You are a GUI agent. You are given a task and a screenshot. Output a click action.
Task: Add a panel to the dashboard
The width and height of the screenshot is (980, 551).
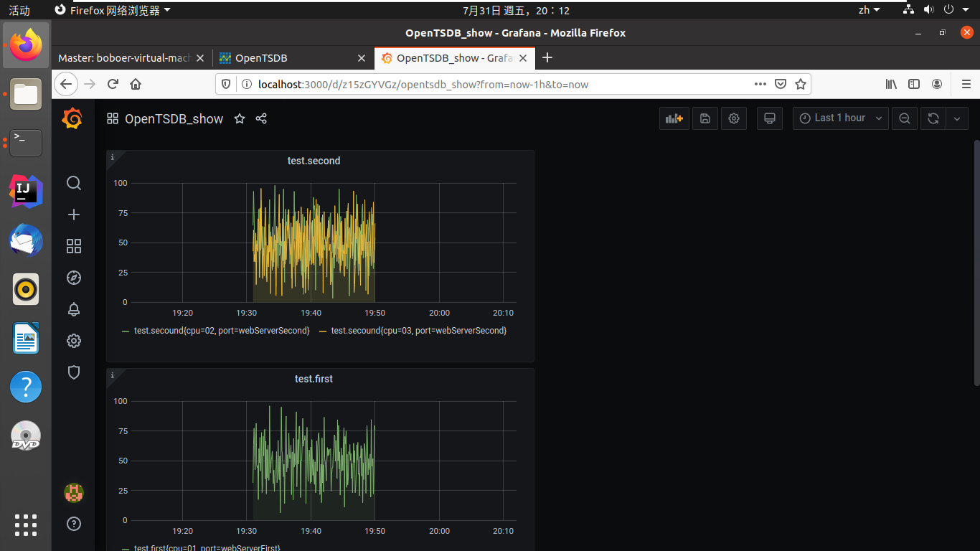pyautogui.click(x=674, y=118)
